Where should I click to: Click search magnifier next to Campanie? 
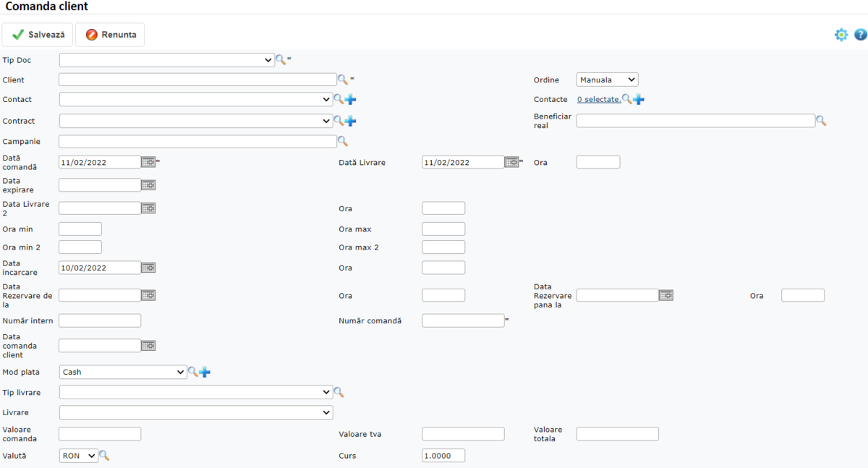pyautogui.click(x=342, y=142)
